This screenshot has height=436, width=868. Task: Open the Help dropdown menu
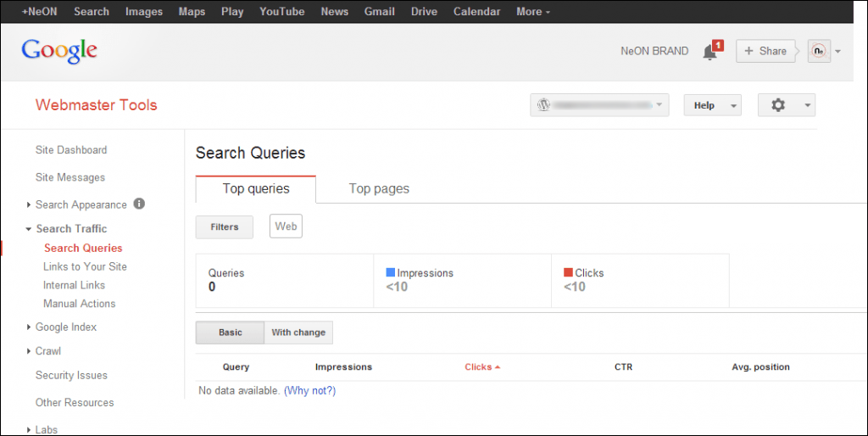[712, 105]
